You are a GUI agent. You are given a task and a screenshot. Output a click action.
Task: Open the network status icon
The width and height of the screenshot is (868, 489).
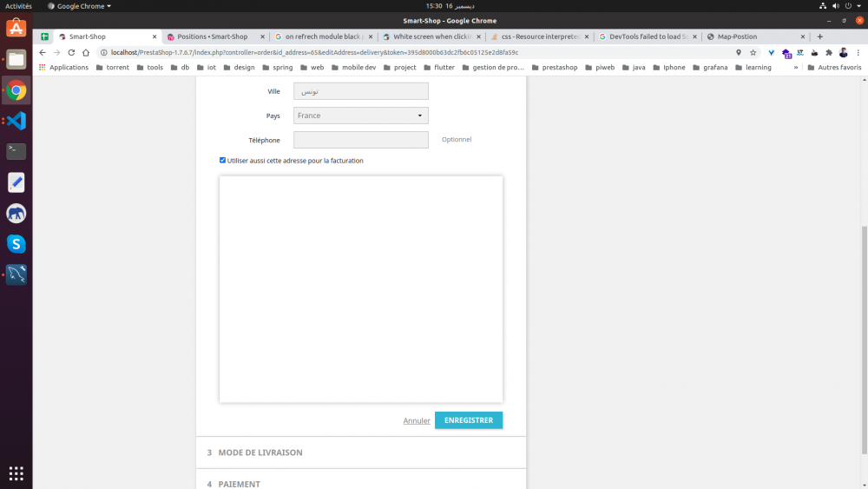pyautogui.click(x=823, y=6)
